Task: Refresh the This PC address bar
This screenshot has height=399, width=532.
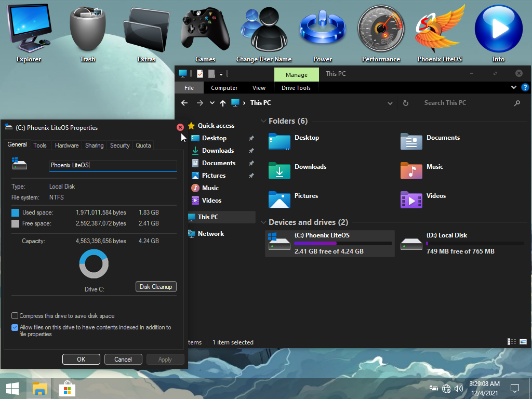Action: tap(405, 103)
